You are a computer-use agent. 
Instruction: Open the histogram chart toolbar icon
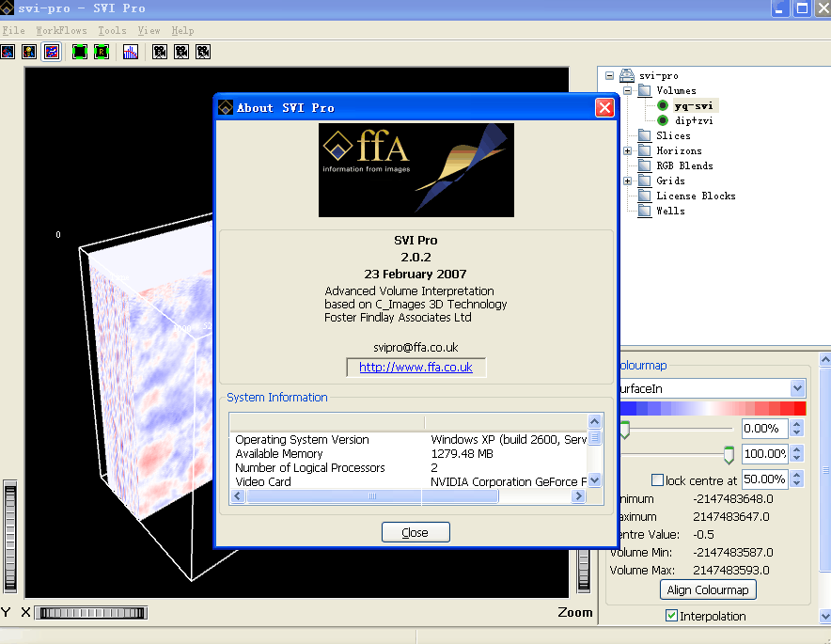pyautogui.click(x=131, y=52)
